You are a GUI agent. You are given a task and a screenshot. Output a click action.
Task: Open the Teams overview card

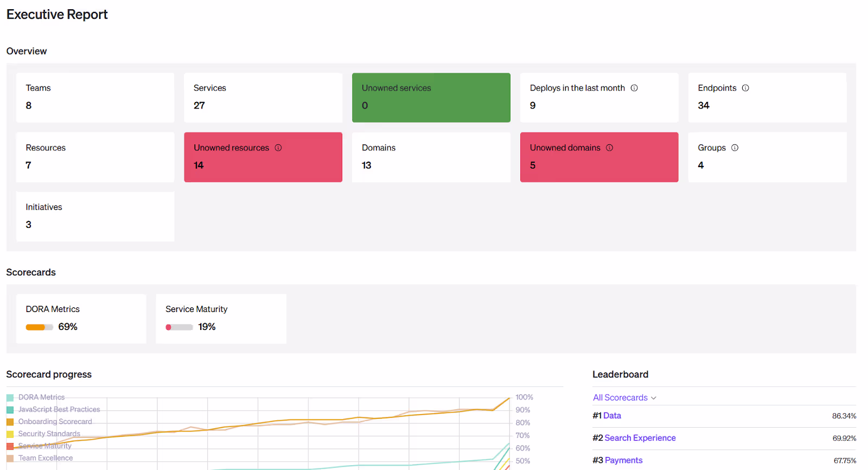coord(95,98)
